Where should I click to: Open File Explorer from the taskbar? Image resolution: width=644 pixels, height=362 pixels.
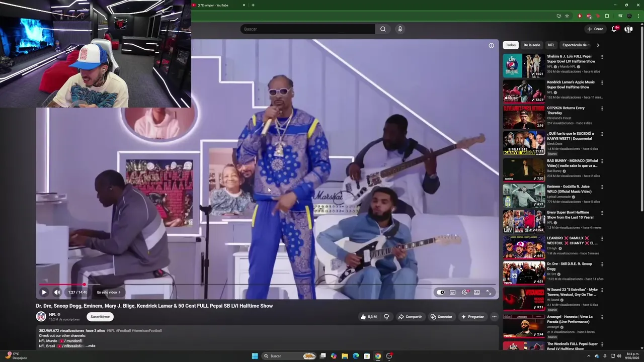345,356
